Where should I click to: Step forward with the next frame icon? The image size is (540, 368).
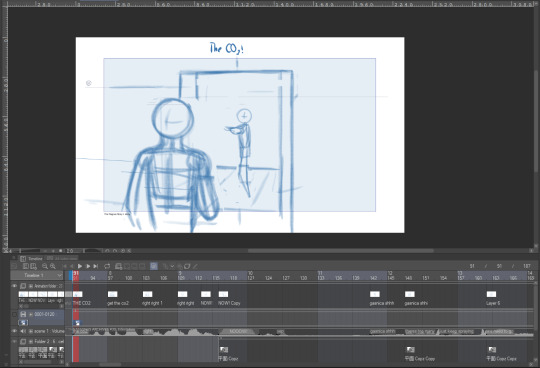88,266
